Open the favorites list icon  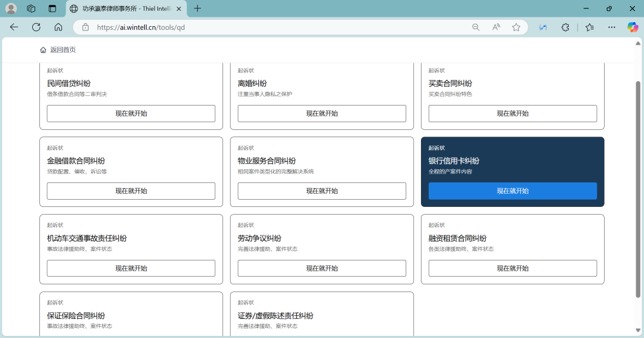coord(589,27)
